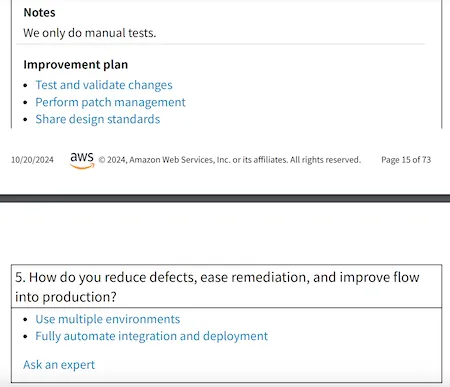Click the question 5 reduce defects heading
The width and height of the screenshot is (450, 387).
217,287
